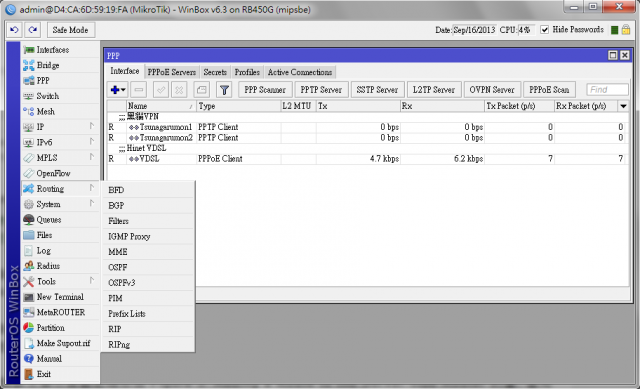Click the comment icon in PPP toolbar
This screenshot has width=640, height=389.
[x=202, y=90]
